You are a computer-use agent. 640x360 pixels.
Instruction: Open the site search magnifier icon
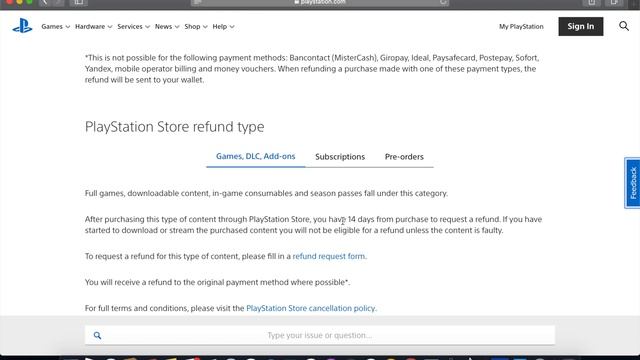point(624,26)
